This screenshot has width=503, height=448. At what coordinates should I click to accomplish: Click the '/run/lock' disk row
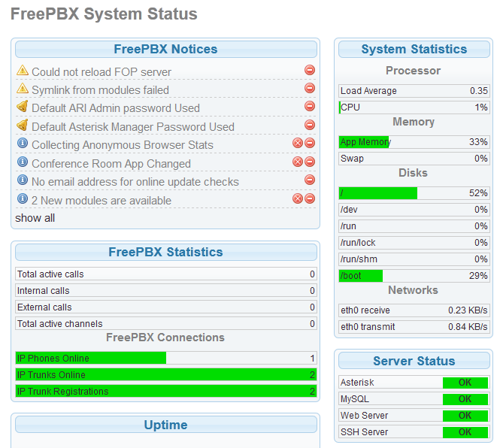[414, 243]
